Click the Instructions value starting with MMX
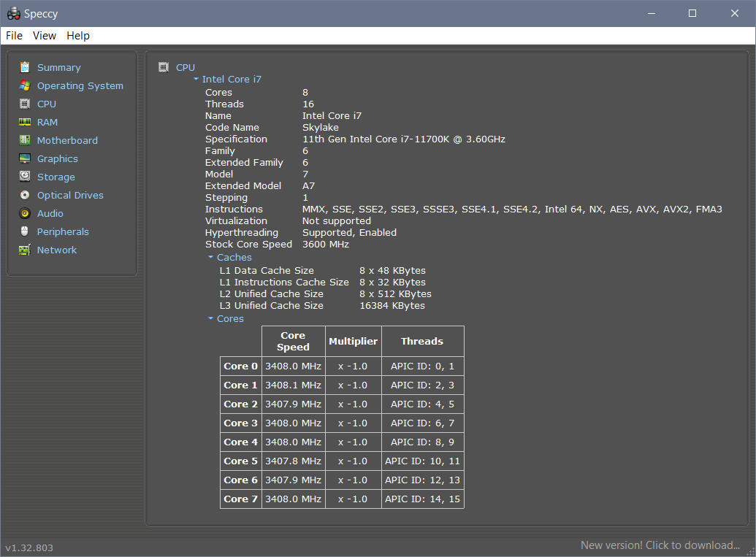This screenshot has width=756, height=557. pos(512,209)
